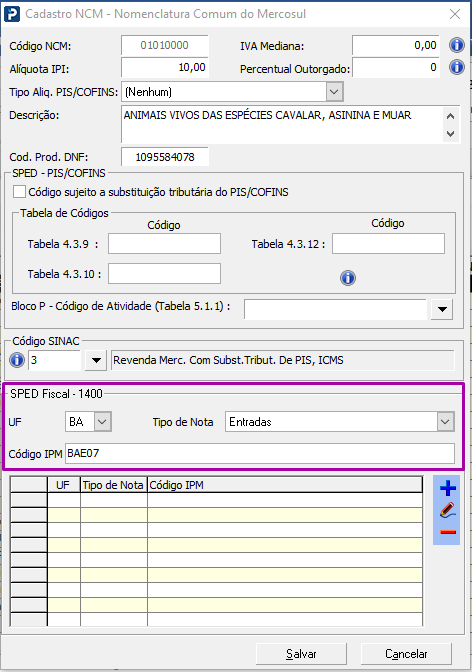Click the info icon in Código SINAC section
472x672 pixels.
click(x=17, y=360)
